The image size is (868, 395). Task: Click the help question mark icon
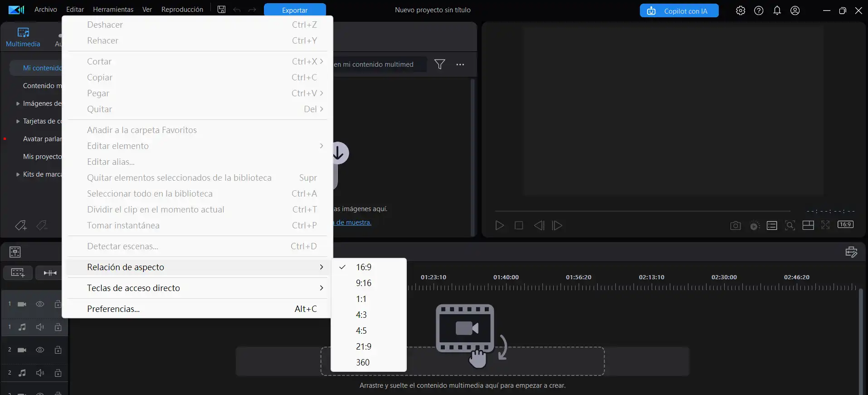(759, 10)
